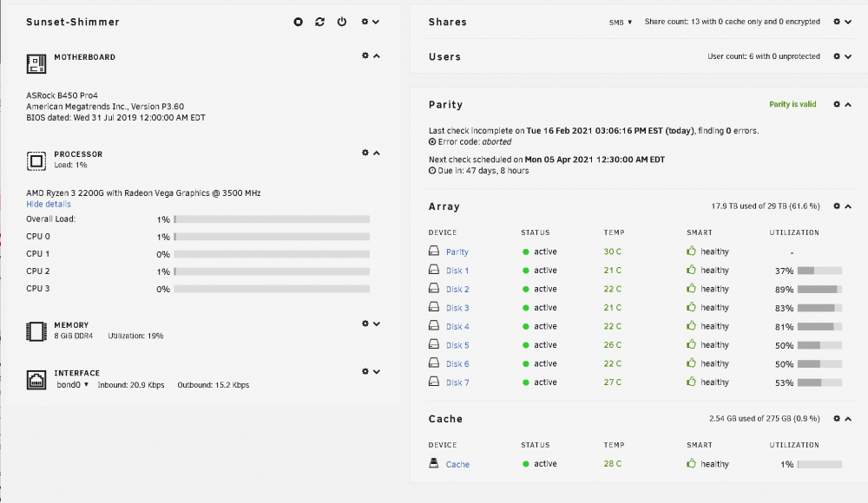Click the drive icon beside Disk 7

point(434,382)
